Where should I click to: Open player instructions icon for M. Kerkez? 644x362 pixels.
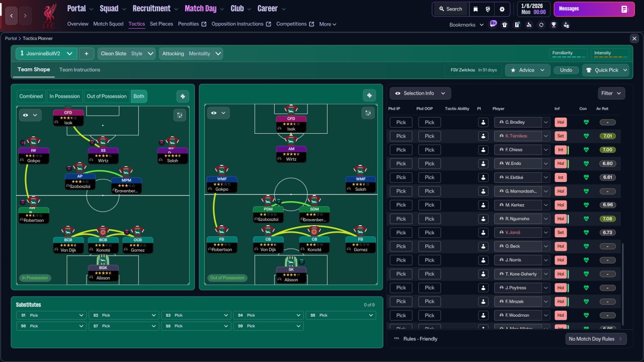click(x=483, y=205)
